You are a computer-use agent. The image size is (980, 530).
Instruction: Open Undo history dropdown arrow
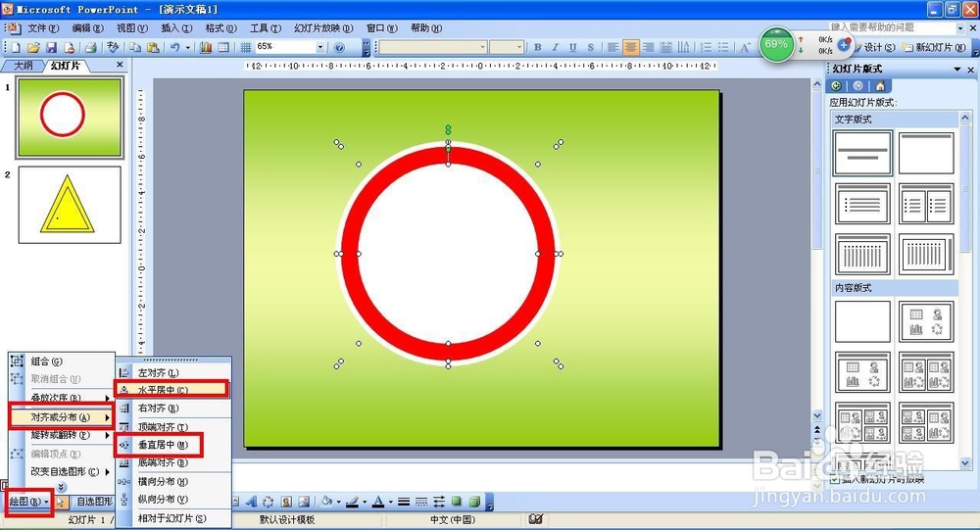coord(187,47)
